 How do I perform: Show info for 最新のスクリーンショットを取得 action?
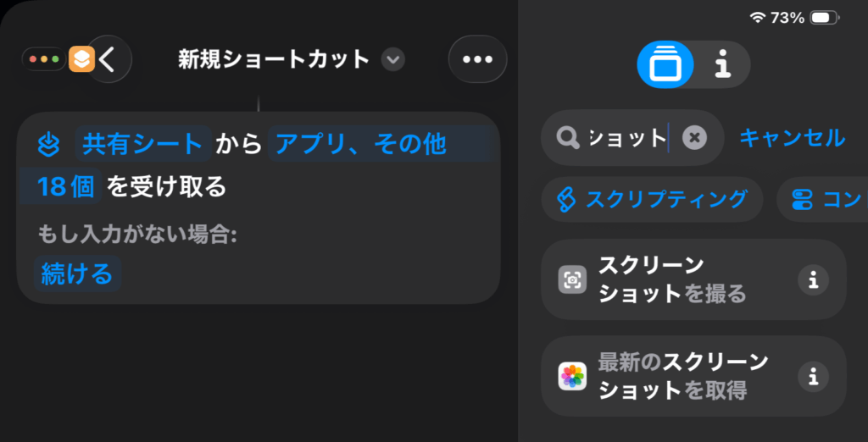813,376
